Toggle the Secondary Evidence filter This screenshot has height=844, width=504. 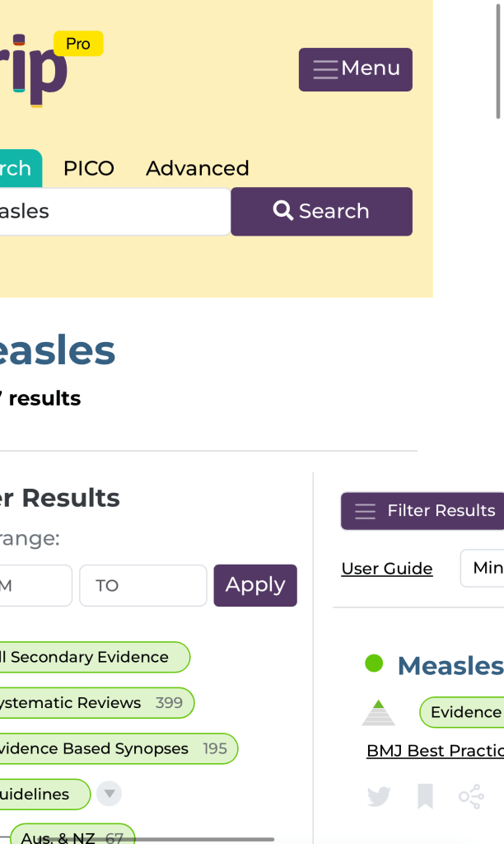(91, 657)
